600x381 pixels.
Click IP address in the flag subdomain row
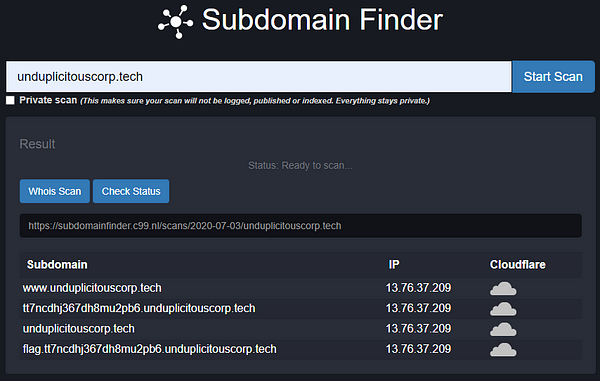418,349
